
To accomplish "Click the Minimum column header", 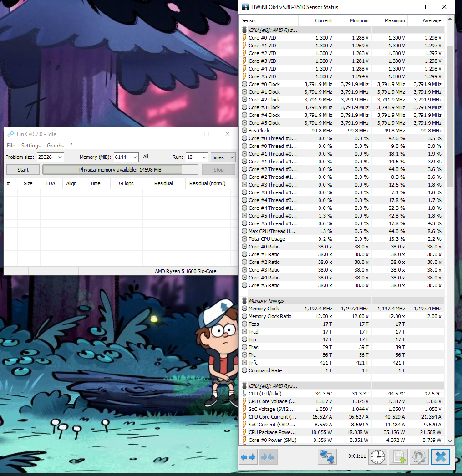I will (353, 20).
